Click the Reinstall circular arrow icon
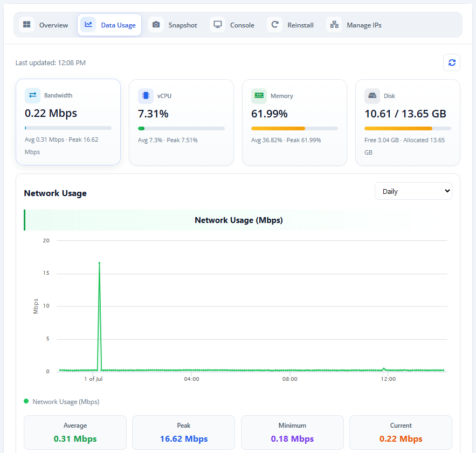Screen dimensions: 476x453 pyautogui.click(x=275, y=25)
